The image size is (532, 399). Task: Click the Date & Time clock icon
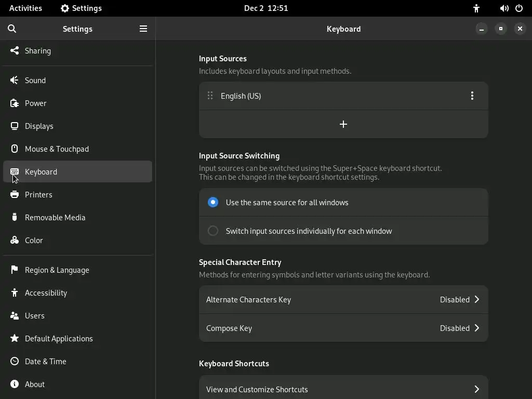[15, 361]
